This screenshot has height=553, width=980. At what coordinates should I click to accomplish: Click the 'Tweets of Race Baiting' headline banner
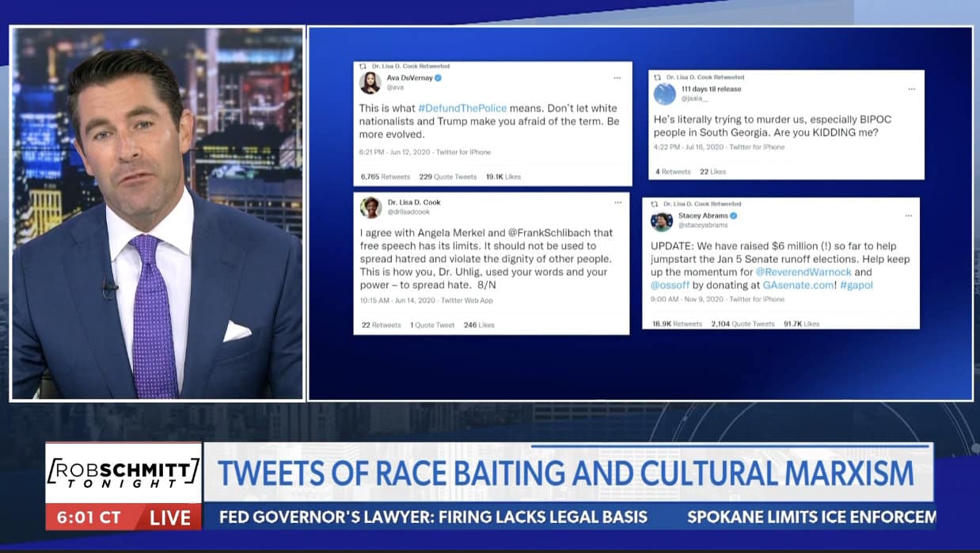[567, 473]
